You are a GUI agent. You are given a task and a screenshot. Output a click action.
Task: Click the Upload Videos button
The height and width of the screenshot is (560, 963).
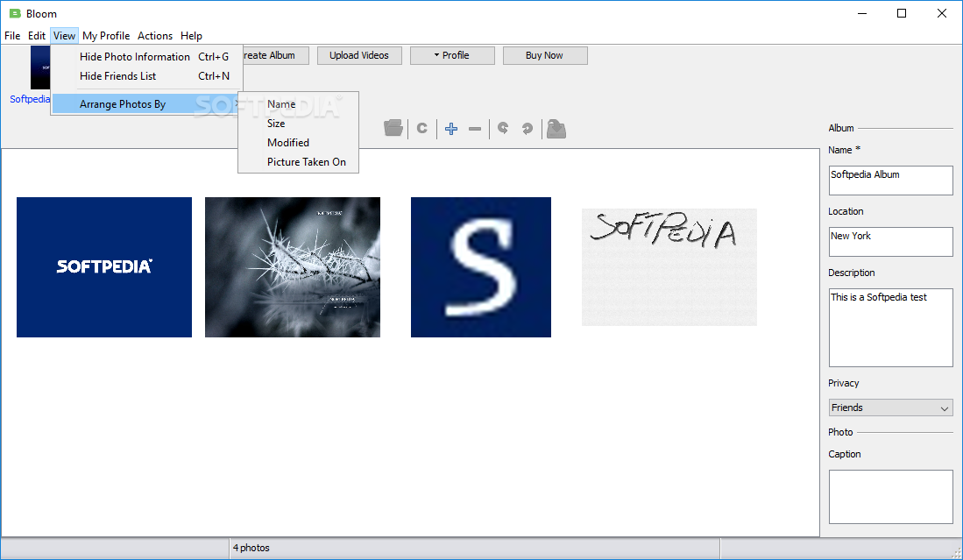pos(359,55)
